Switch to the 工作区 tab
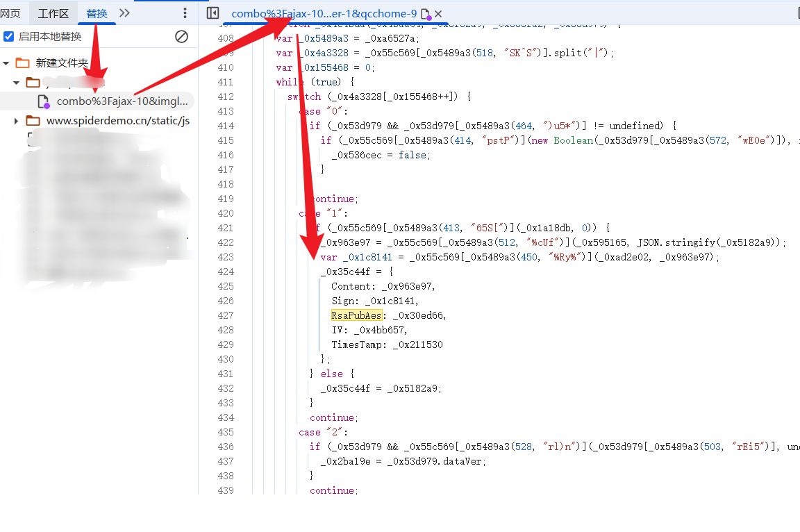This screenshot has height=532, width=800. pos(53,13)
